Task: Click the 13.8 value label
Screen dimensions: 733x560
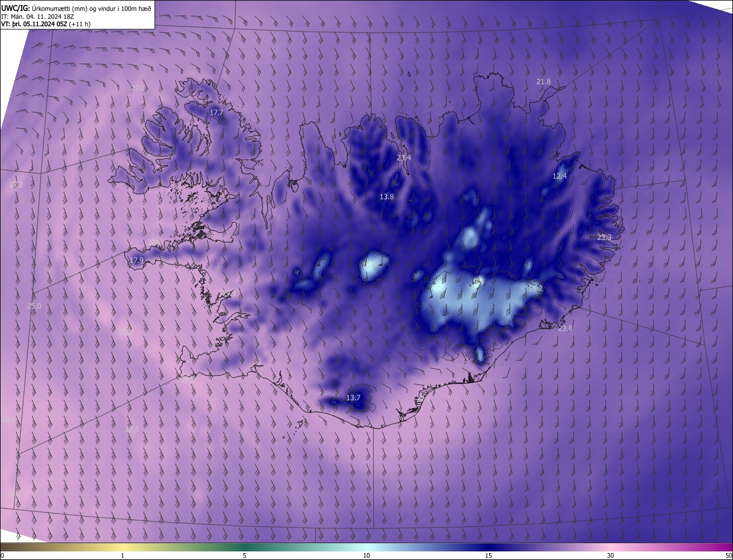Action: point(387,196)
